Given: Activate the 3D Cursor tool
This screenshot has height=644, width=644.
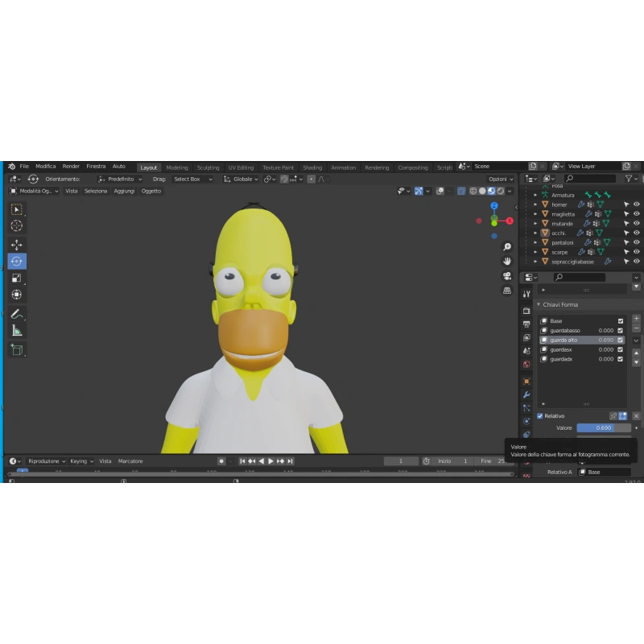Looking at the screenshot, I should pyautogui.click(x=16, y=226).
